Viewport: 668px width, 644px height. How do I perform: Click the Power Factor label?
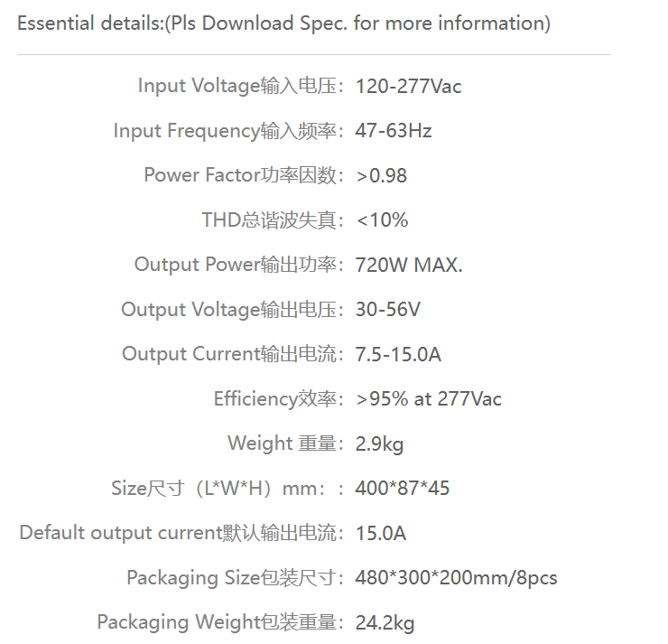pos(244,175)
